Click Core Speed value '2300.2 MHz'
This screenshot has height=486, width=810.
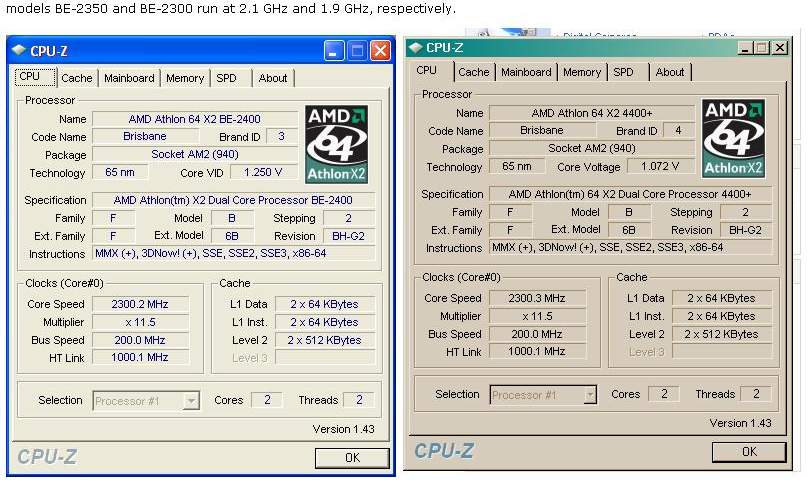(x=141, y=304)
